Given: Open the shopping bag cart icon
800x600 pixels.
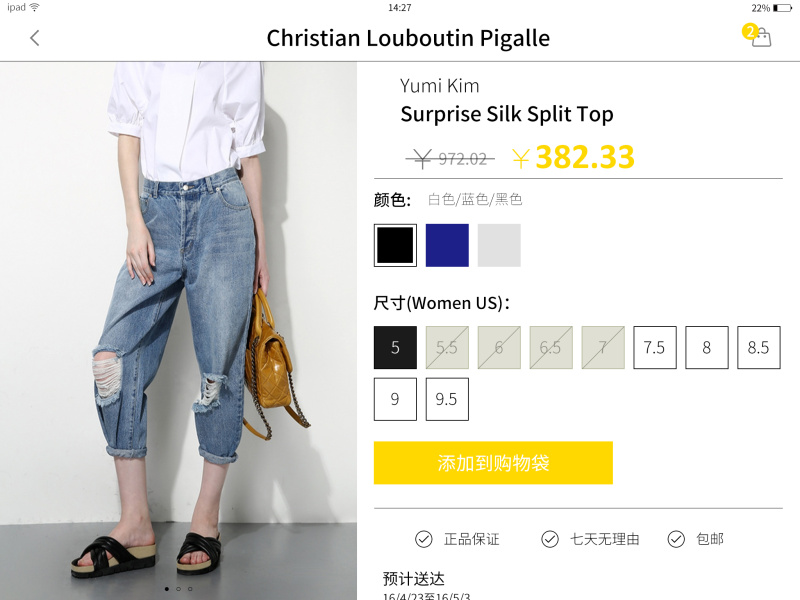Looking at the screenshot, I should click(761, 38).
